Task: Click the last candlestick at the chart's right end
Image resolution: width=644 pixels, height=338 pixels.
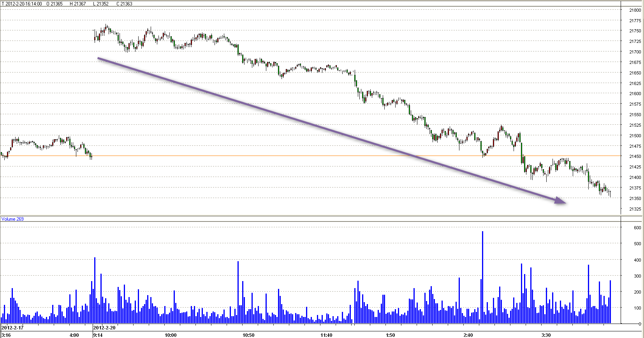Action: coord(610,193)
